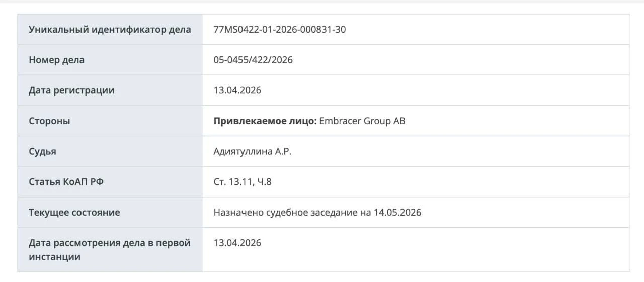Click the Статья КоАП РФ label
The width and height of the screenshot is (644, 282).
66,182
